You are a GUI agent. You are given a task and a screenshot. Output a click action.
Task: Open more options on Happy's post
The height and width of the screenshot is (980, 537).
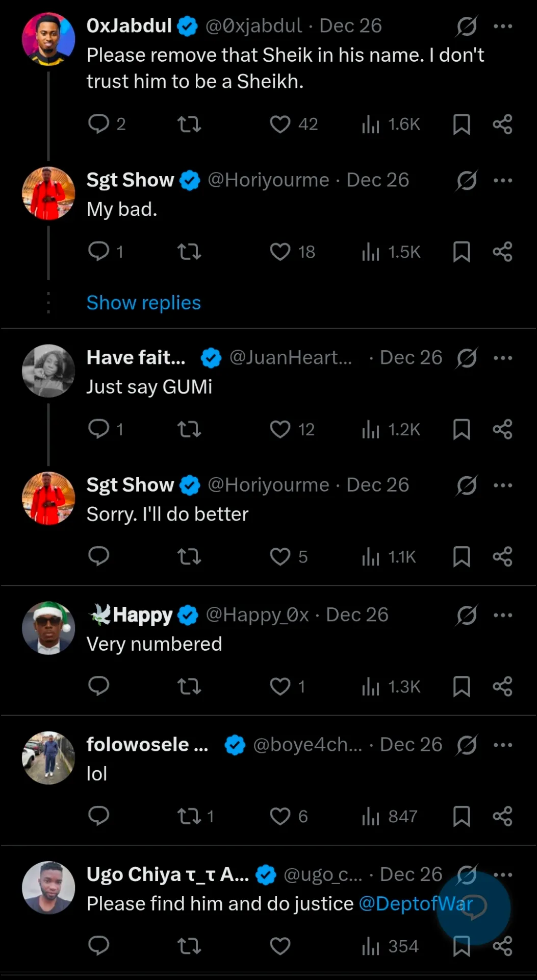(x=503, y=615)
